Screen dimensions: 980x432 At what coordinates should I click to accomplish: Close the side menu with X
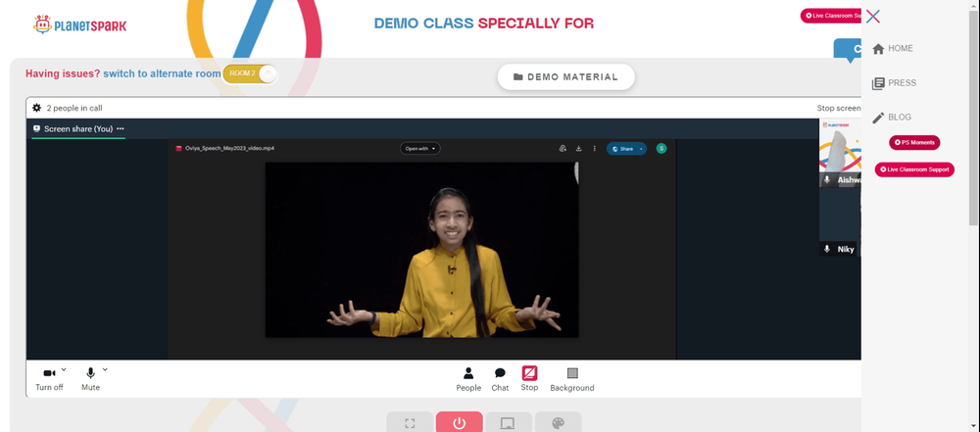(x=873, y=17)
